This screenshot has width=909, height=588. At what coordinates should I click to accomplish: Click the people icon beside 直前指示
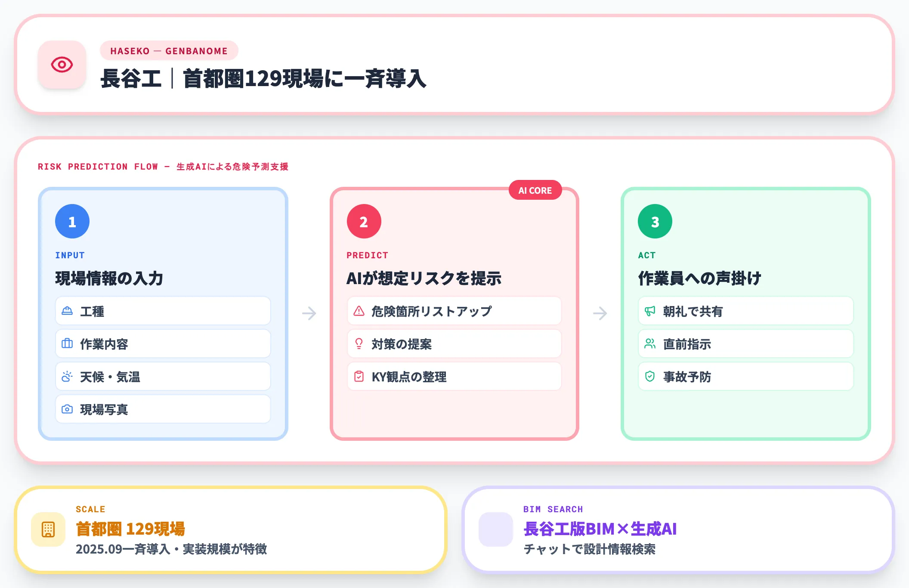pos(650,344)
